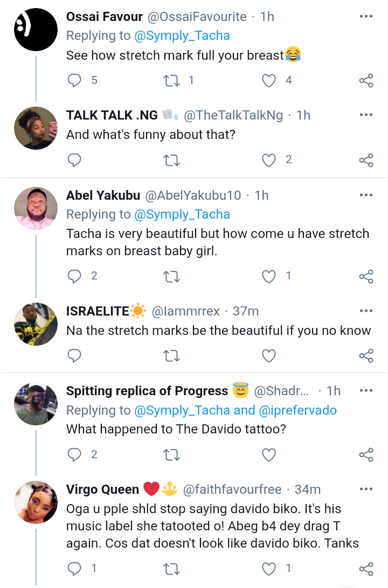The height and width of the screenshot is (588, 388).
Task: Open more options for Abel Yakubu's tweet
Action: coord(366,195)
